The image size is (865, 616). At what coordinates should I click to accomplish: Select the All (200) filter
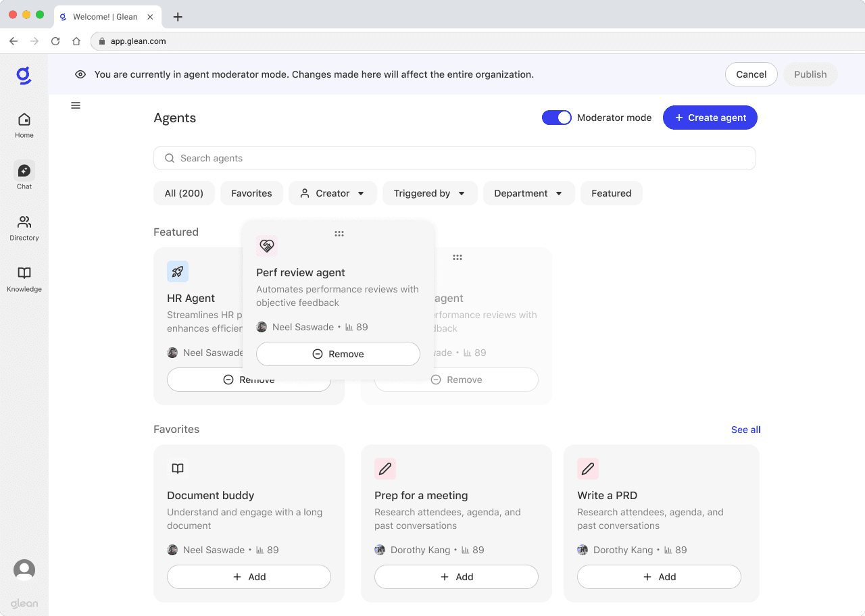coord(184,193)
